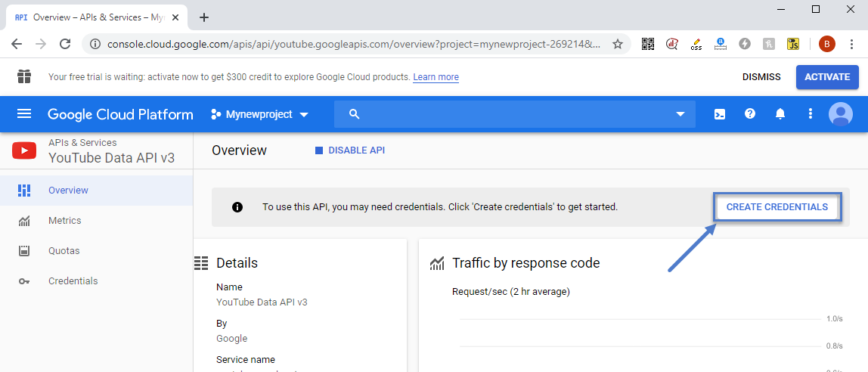Click the Quotas icon in sidebar

point(23,251)
